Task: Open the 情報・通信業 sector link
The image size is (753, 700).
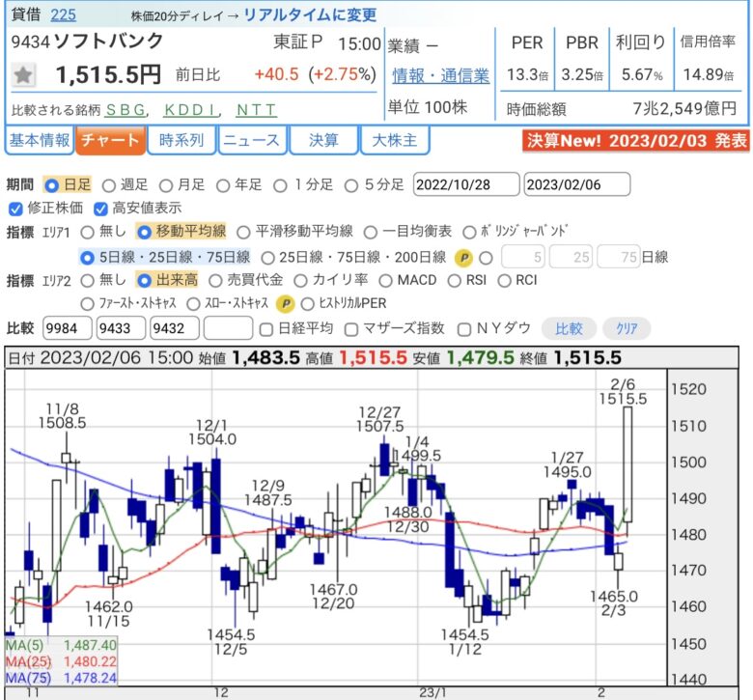Action: click(440, 75)
